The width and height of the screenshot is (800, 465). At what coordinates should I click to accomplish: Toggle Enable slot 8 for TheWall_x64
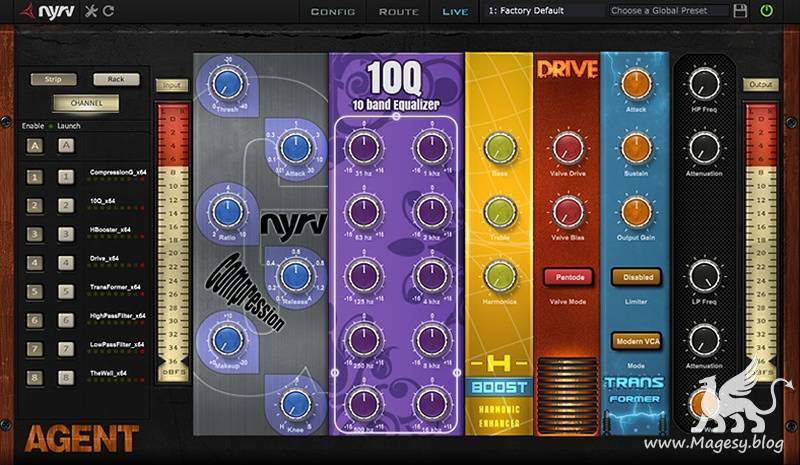[35, 378]
